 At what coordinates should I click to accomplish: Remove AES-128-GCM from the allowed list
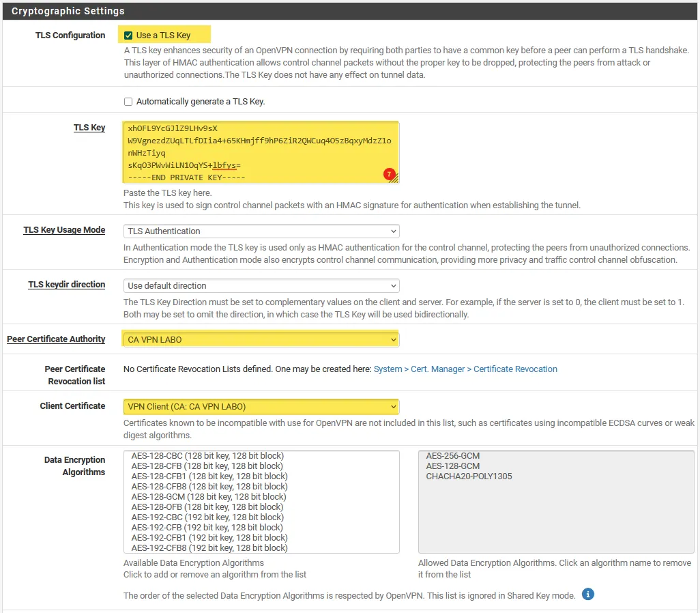coord(453,466)
